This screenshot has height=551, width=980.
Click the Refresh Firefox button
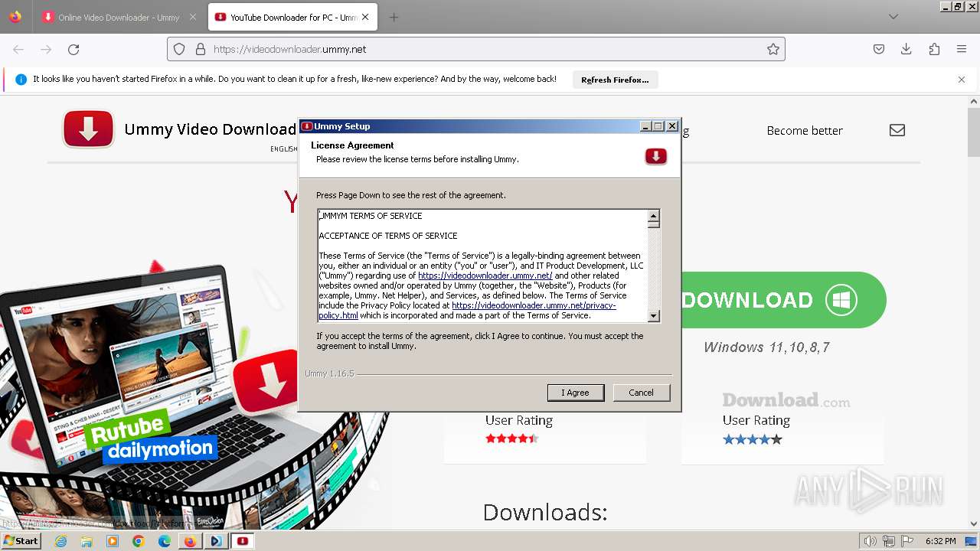pos(615,80)
